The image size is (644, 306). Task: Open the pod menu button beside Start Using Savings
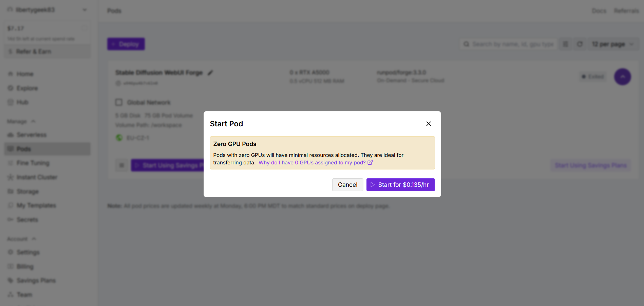[x=122, y=165]
